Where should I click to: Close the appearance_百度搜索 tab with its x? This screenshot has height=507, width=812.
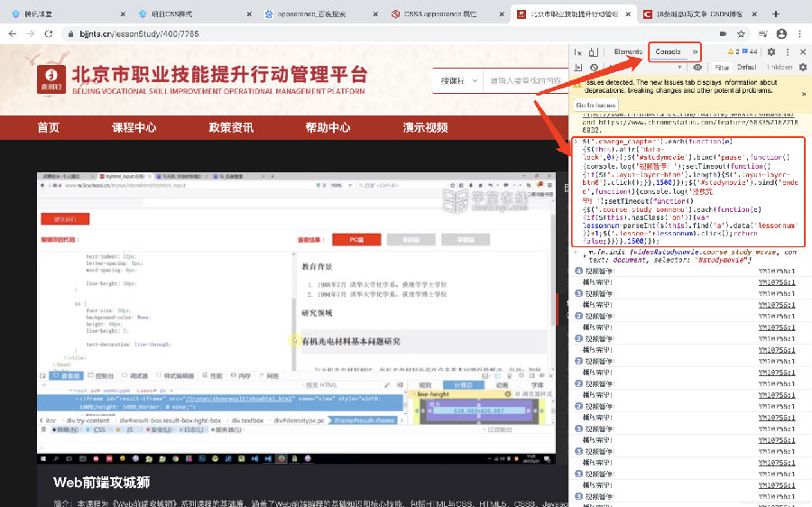(375, 14)
